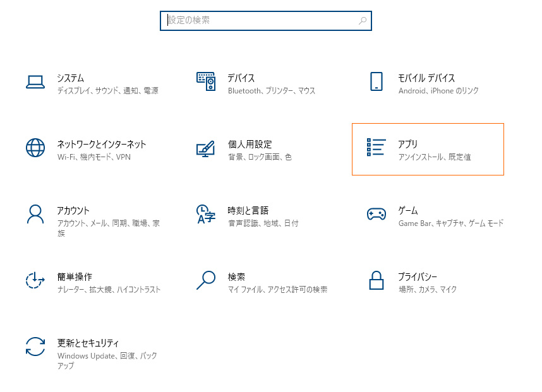Click the text 背景、ロック画面、色
Screen dimensions: 542x392
[260, 157]
